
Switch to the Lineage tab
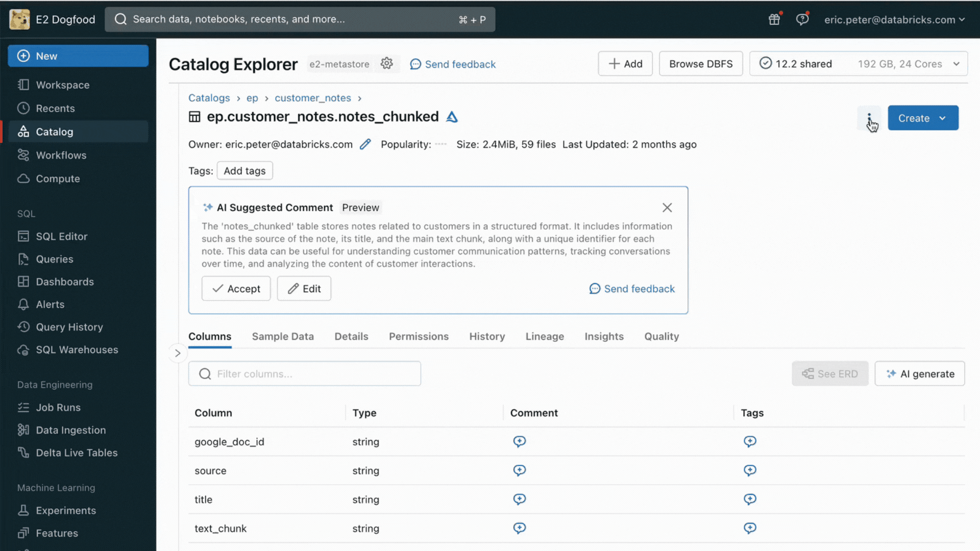pyautogui.click(x=545, y=336)
